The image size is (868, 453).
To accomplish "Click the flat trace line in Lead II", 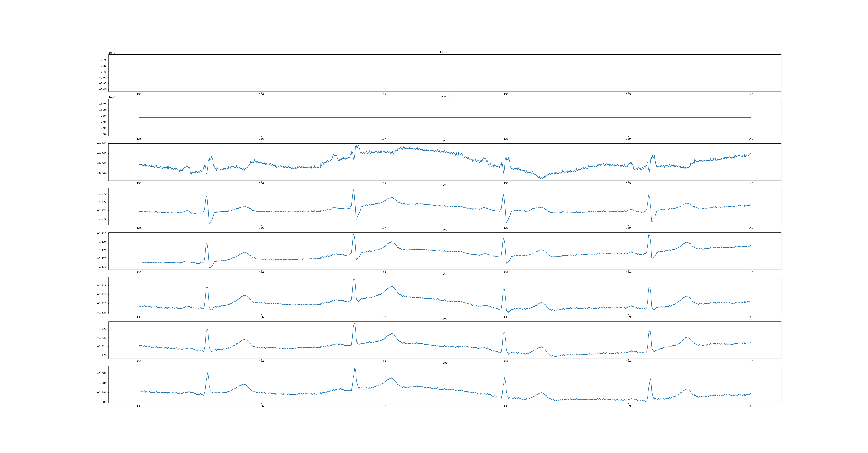I will click(x=445, y=117).
